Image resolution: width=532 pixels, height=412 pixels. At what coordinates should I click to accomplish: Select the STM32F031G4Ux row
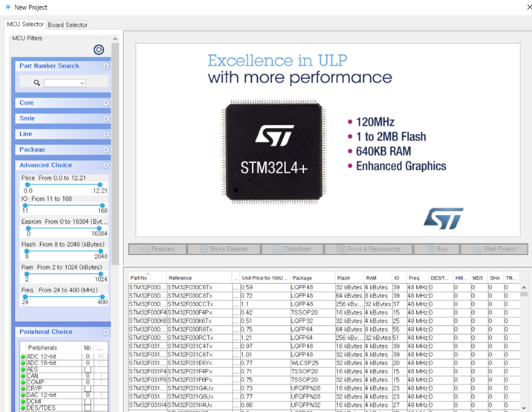pyautogui.click(x=324, y=388)
